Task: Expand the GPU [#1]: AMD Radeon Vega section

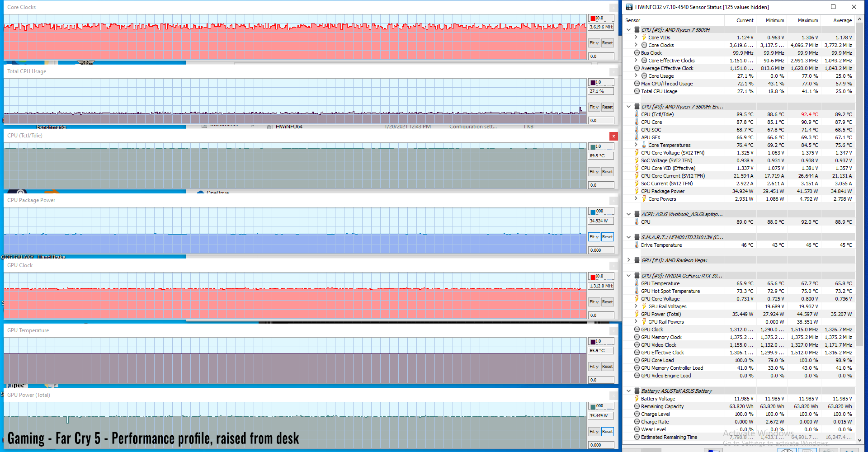Action: [x=628, y=260]
